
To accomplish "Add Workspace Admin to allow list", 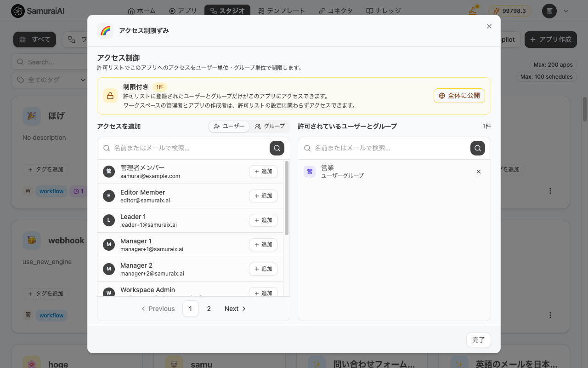I will pos(263,292).
